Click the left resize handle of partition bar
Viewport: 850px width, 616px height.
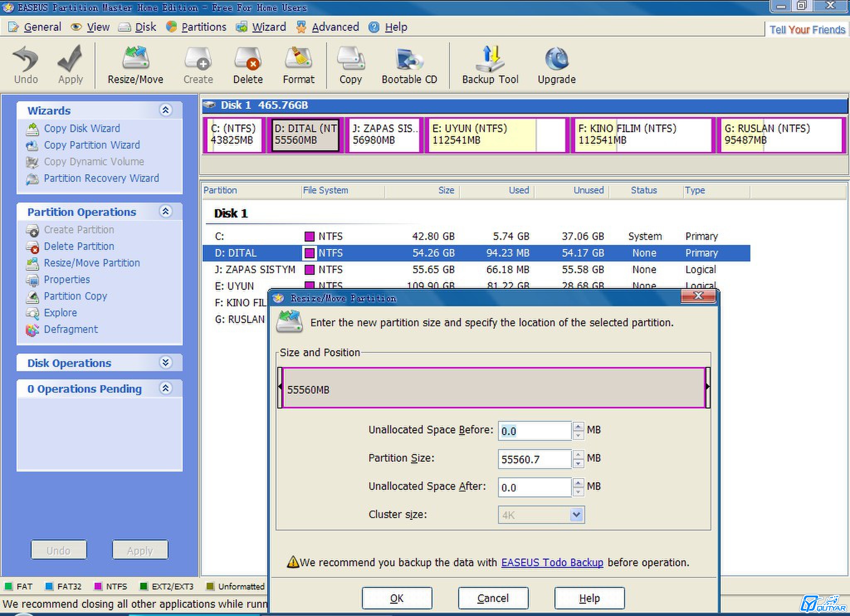pos(280,387)
